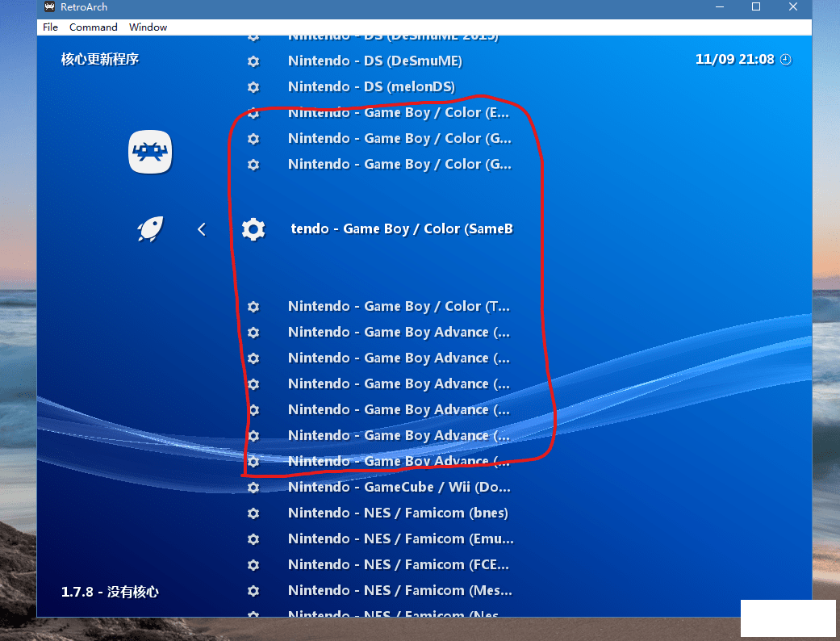Click the clock icon beside the time

[786, 60]
